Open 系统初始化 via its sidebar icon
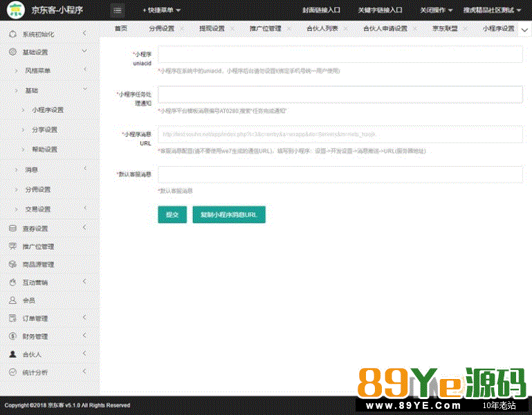Image resolution: width=532 pixels, height=415 pixels. 12,34
